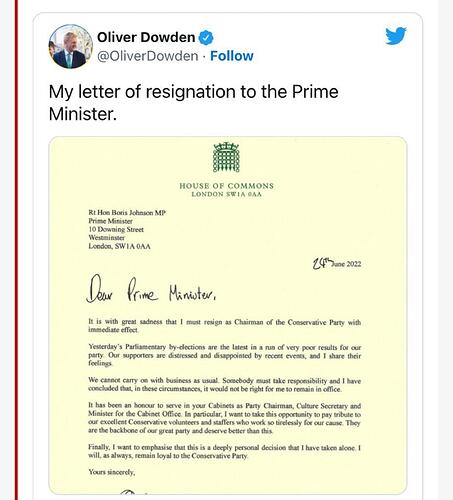Viewport: 453px width, 500px height.
Task: Open the resignation letter image
Action: click(228, 315)
